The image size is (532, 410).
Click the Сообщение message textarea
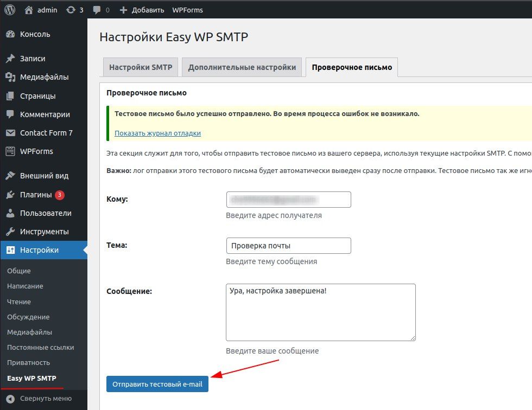tap(321, 312)
